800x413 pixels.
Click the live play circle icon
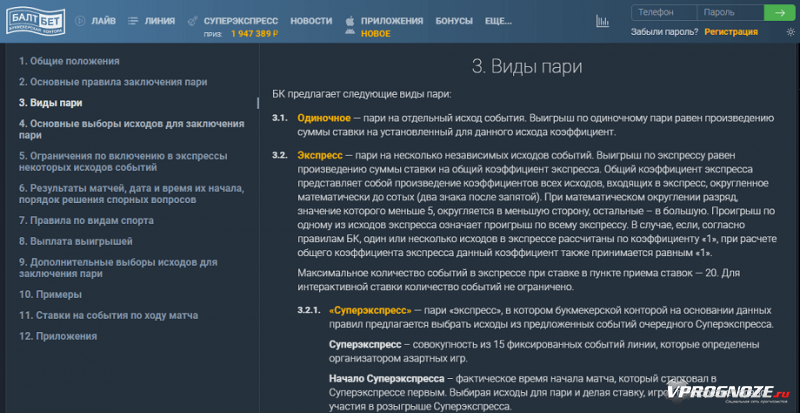[80, 21]
